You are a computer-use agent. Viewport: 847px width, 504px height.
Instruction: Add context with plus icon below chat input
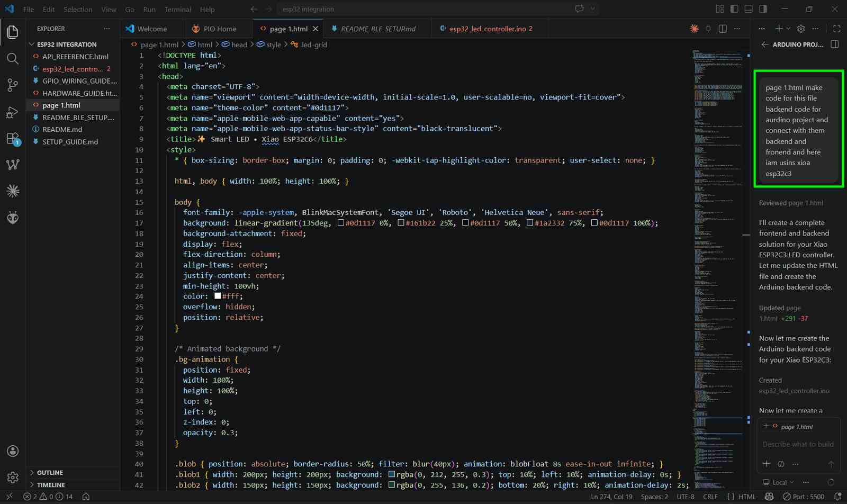pyautogui.click(x=767, y=464)
